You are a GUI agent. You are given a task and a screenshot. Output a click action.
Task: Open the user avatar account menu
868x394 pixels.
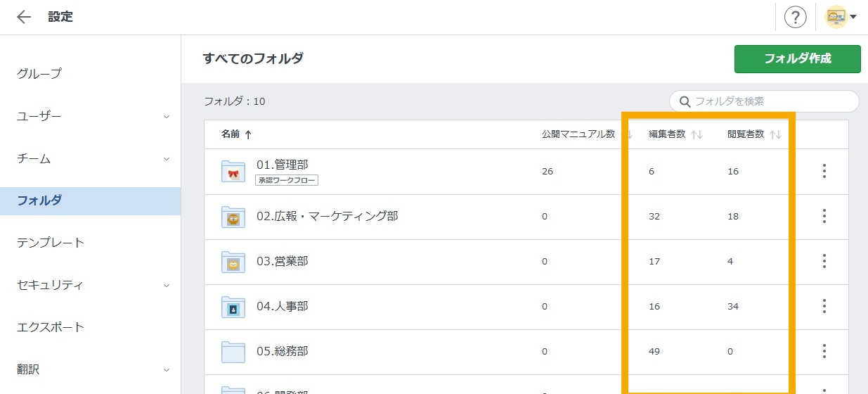point(841,18)
